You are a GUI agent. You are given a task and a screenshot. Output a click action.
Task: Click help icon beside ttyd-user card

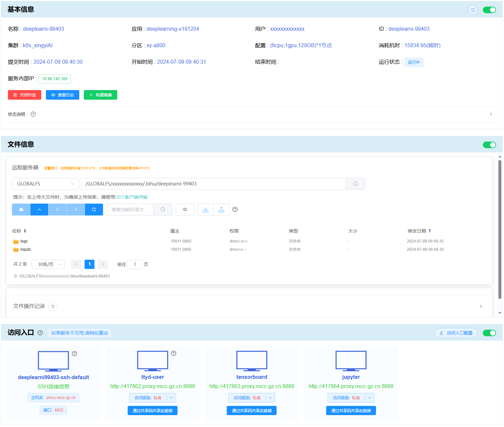tap(174, 353)
